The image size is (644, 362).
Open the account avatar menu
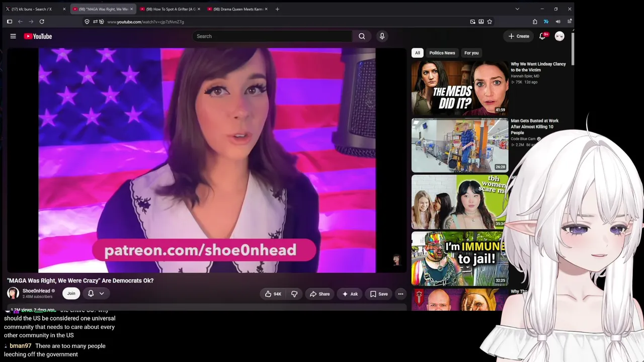559,36
